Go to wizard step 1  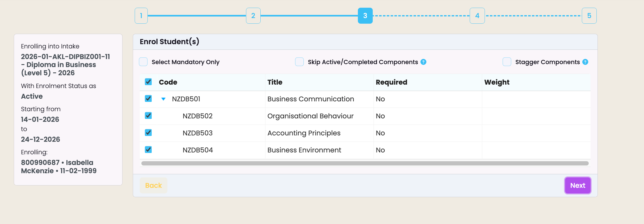click(141, 16)
